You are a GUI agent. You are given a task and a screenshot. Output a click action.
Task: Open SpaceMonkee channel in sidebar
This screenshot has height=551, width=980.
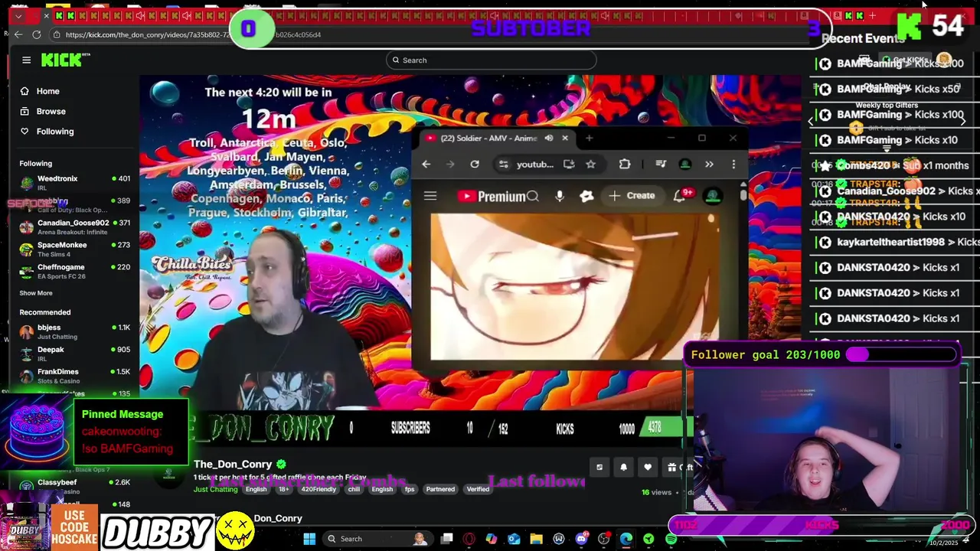(74, 249)
